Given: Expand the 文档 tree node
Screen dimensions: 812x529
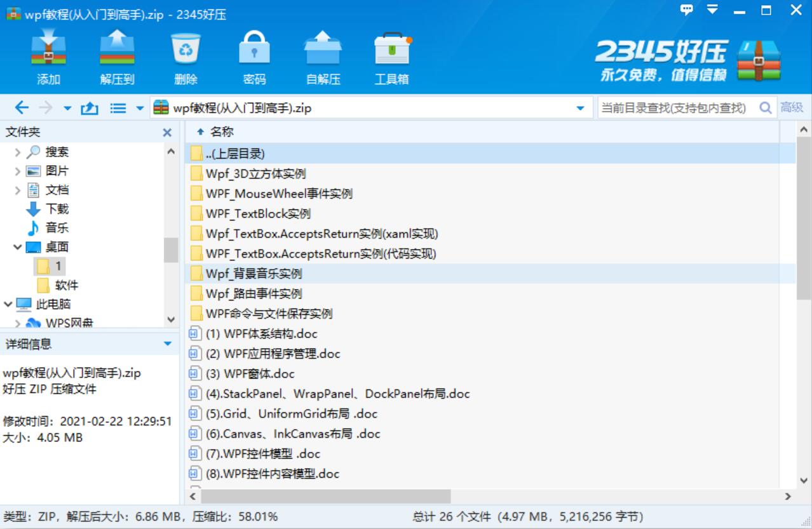Looking at the screenshot, I should [x=17, y=191].
